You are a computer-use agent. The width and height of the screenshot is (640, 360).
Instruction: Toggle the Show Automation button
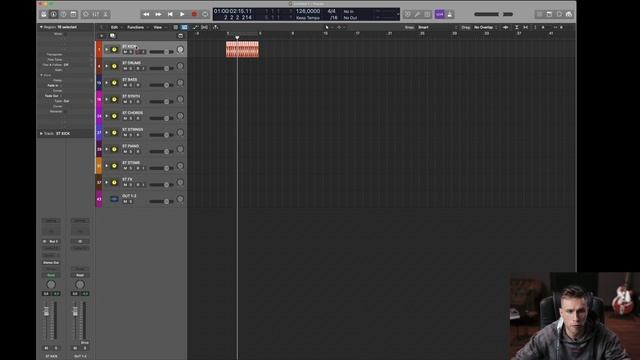pyautogui.click(x=195, y=27)
